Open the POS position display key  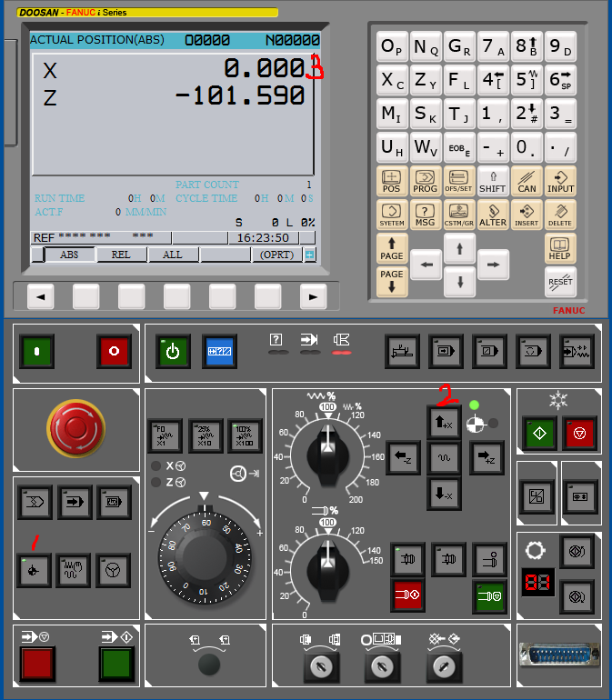point(392,182)
